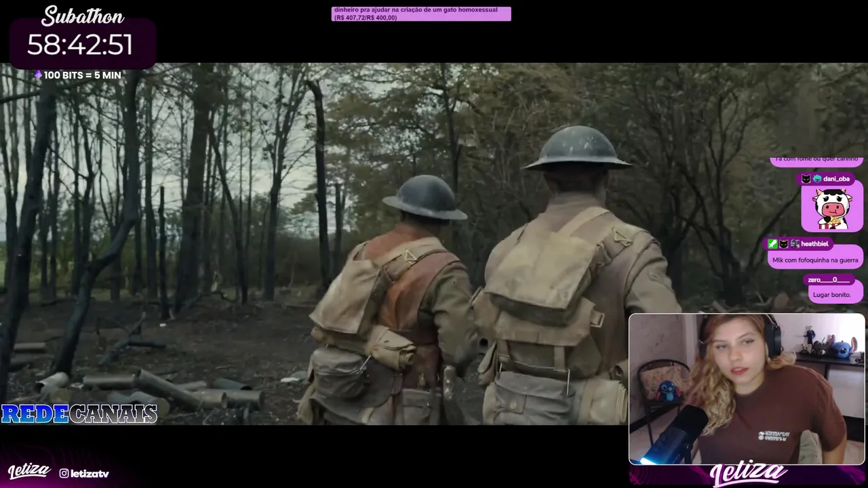Click the Letiza logo at bottom left
This screenshot has width=868, height=488.
pos(28,471)
